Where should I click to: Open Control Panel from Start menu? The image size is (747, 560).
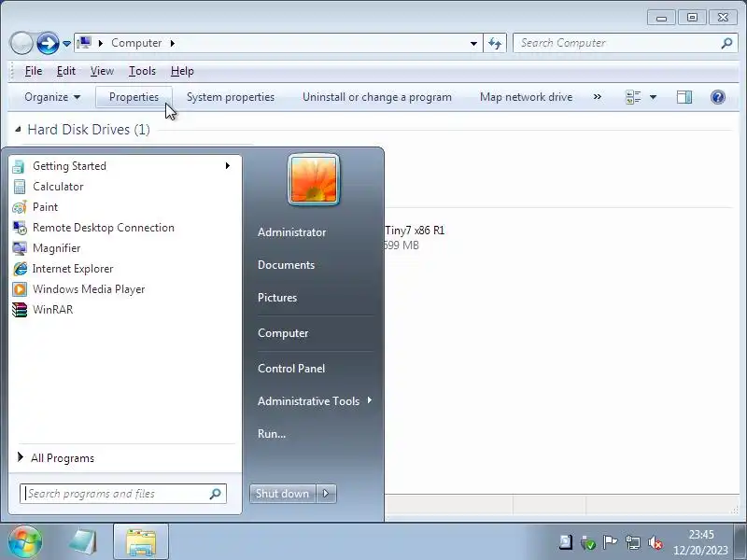(x=291, y=368)
